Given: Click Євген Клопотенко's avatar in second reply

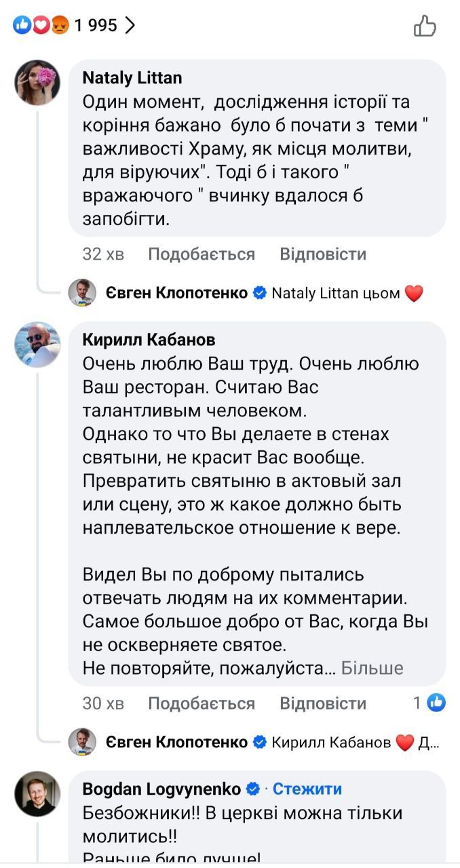Looking at the screenshot, I should click(x=82, y=742).
